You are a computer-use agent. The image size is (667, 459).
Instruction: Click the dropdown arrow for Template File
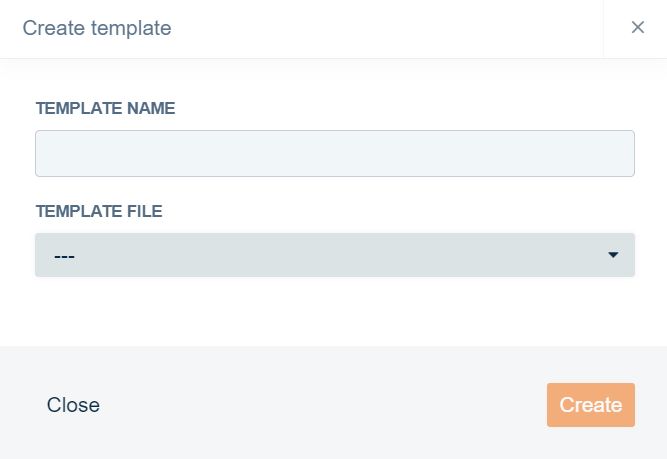tap(613, 255)
